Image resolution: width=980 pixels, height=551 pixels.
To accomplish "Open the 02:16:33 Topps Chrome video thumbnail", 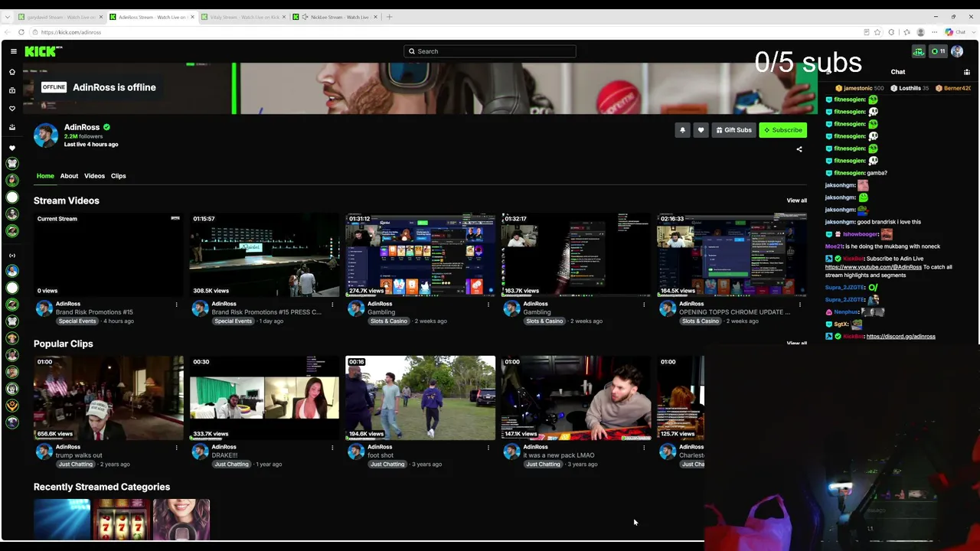I will click(x=732, y=255).
